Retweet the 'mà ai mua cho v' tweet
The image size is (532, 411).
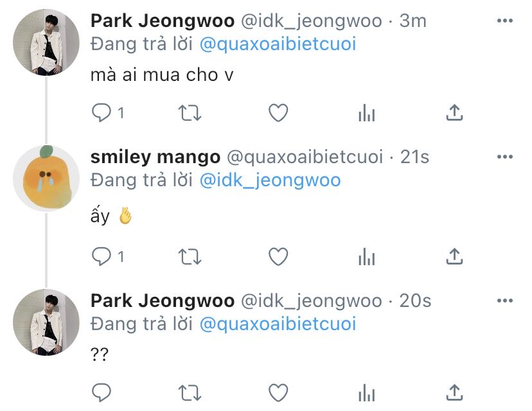pyautogui.click(x=190, y=113)
